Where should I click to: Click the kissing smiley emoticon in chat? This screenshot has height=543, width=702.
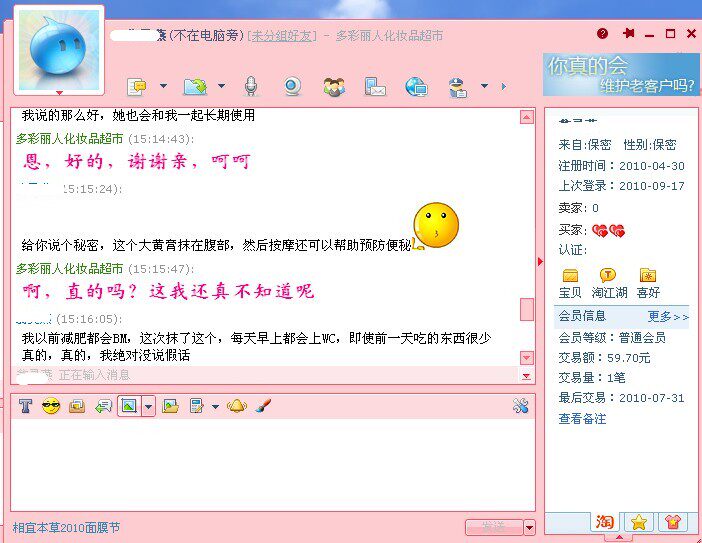436,225
